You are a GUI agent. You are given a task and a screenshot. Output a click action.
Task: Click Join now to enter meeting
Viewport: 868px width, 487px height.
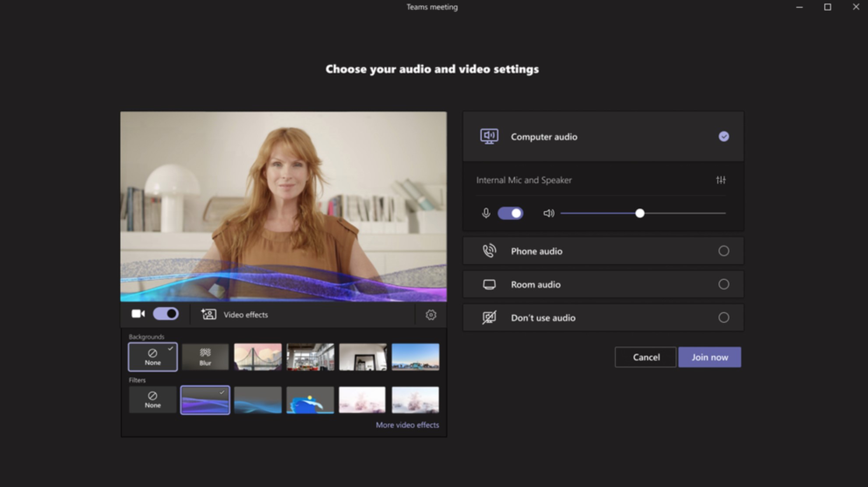709,357
